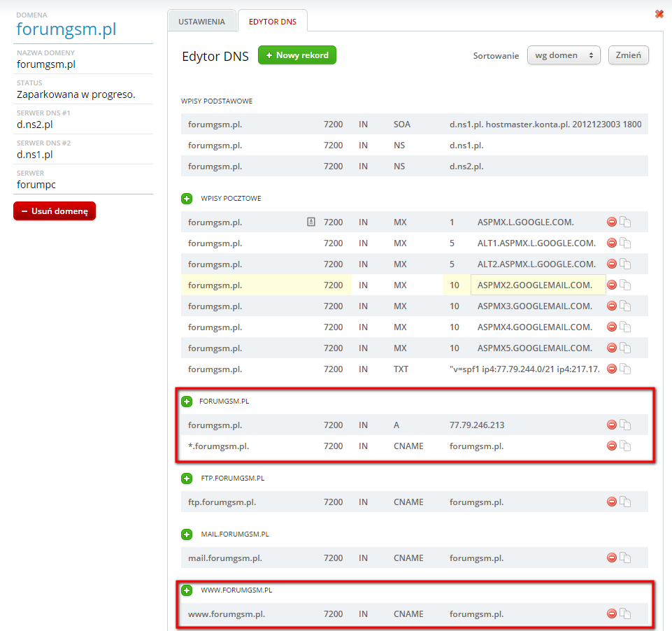
Task: Delete the 77.79.246.213 A record
Action: (x=612, y=425)
